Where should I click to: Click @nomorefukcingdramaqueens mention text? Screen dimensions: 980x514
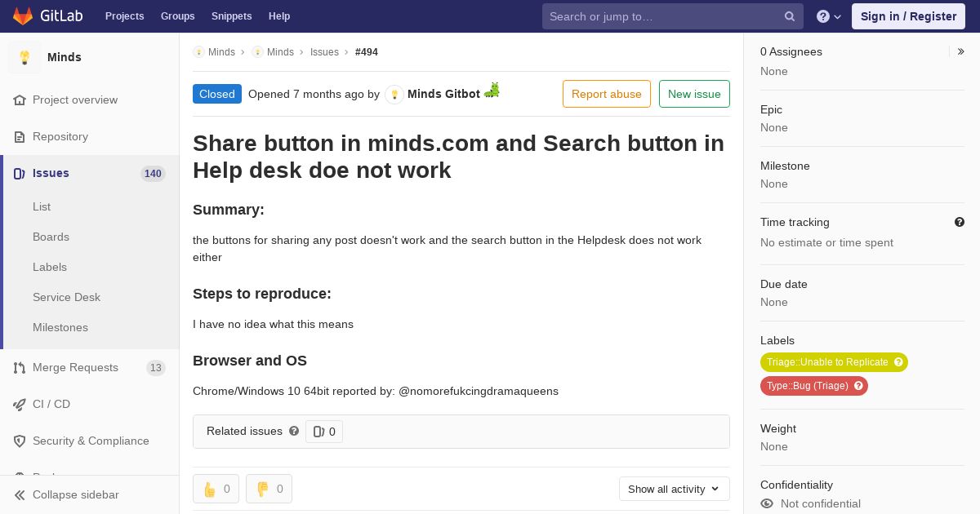(x=479, y=391)
